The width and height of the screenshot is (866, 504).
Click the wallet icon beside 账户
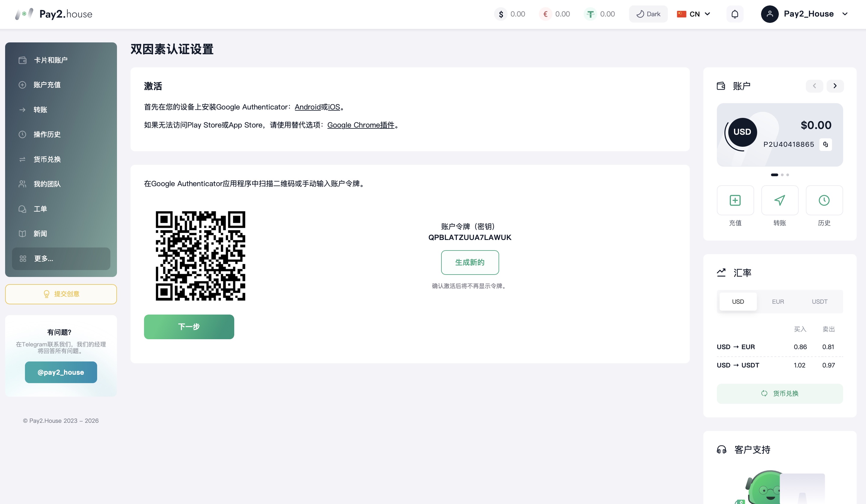click(721, 86)
